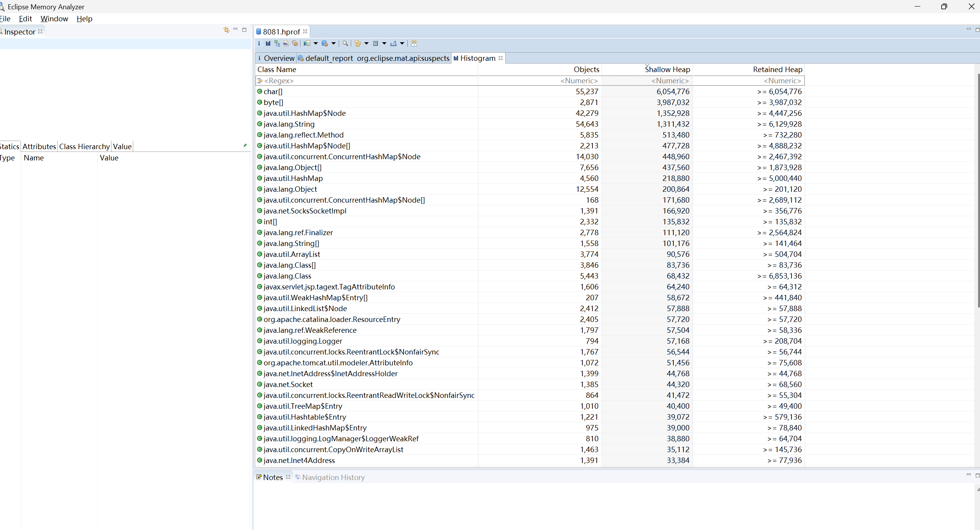The image size is (980, 530).
Task: Minimize the heap editor area
Action: (x=969, y=29)
